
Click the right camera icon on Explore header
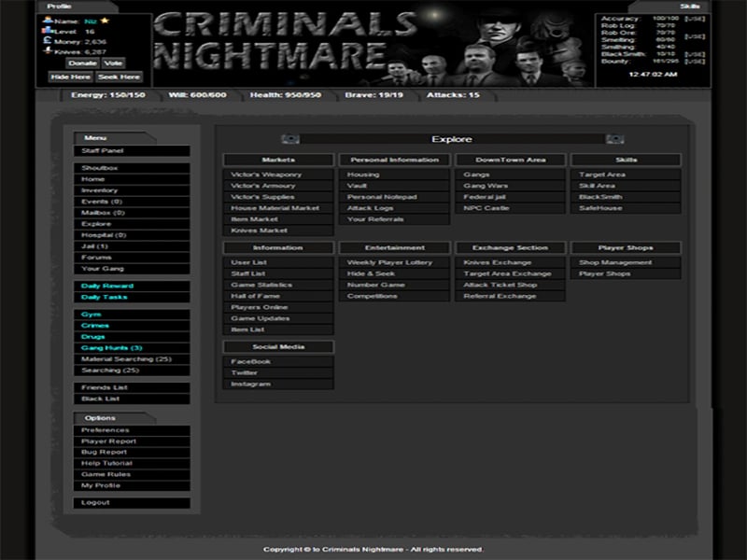pyautogui.click(x=614, y=138)
